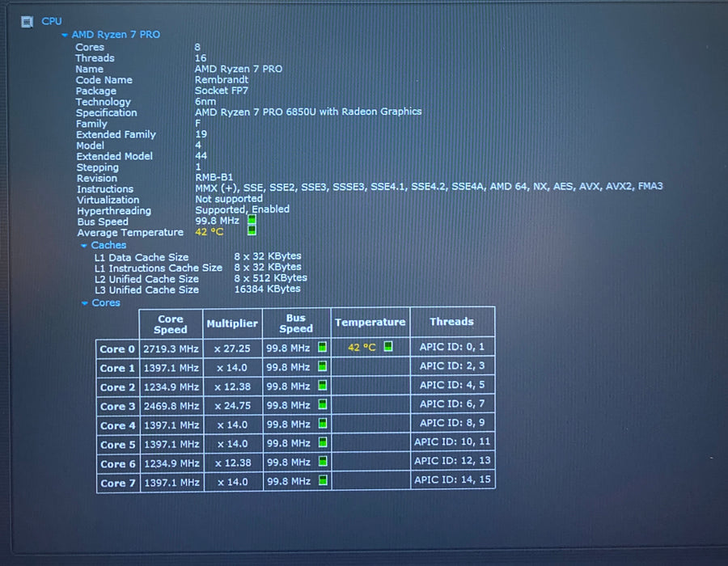Click Core 6 speed 1234.9 MHz
The image size is (728, 566).
coord(171,463)
